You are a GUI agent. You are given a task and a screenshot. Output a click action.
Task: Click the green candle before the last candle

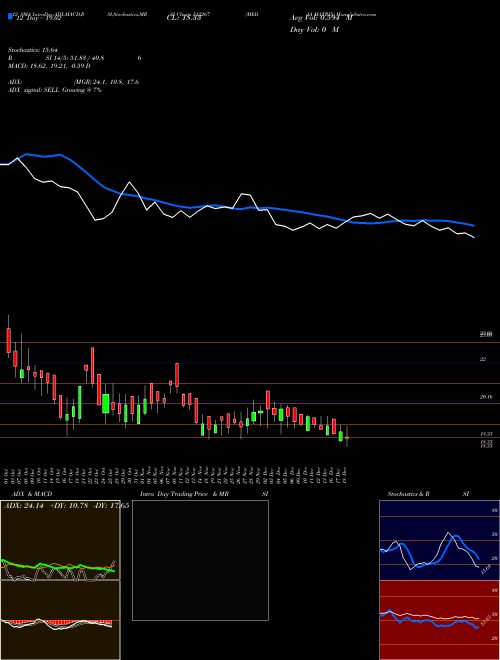(x=340, y=436)
